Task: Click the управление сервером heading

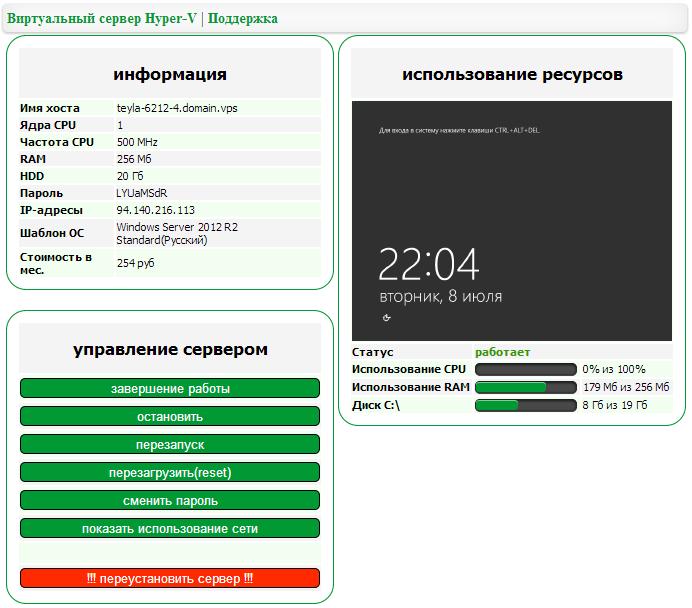Action: click(170, 349)
